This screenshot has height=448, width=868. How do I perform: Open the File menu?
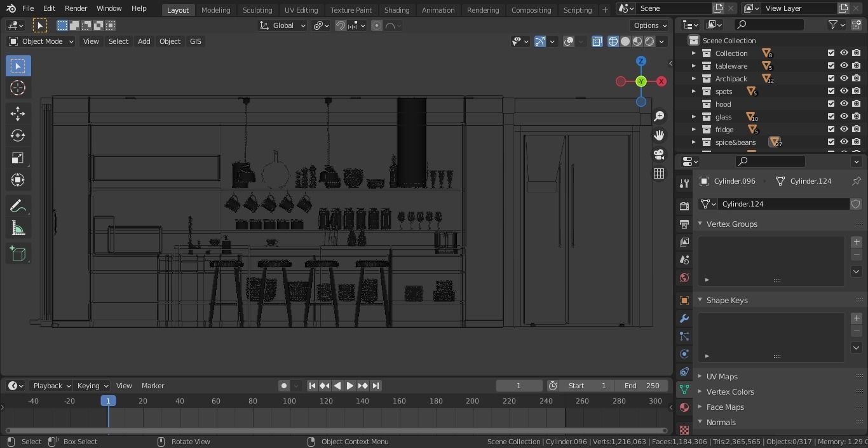[x=28, y=8]
